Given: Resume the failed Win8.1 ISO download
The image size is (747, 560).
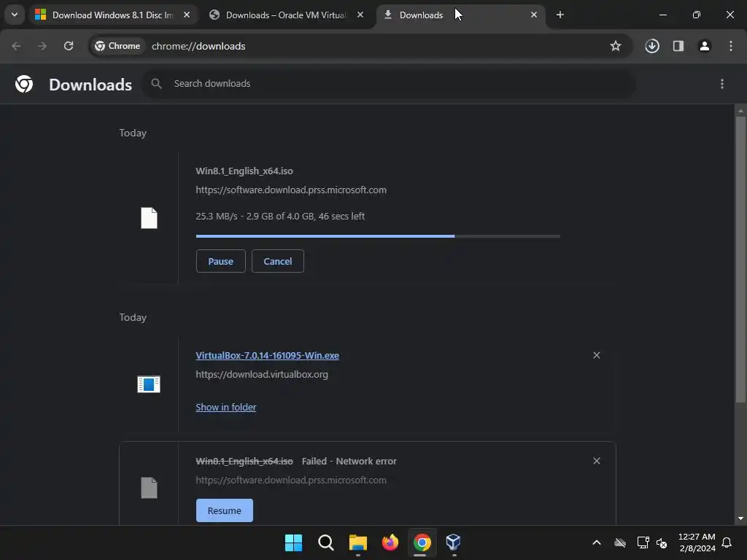Looking at the screenshot, I should click(x=225, y=510).
